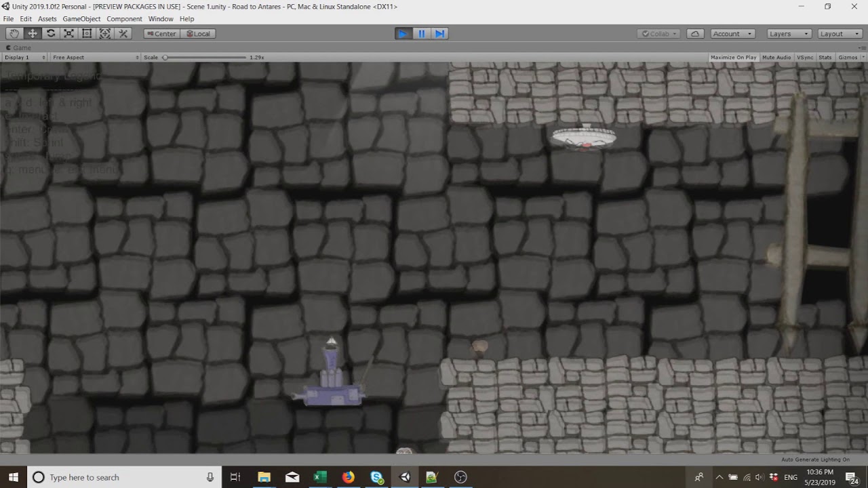Select the Rect Transform tool

(x=87, y=33)
